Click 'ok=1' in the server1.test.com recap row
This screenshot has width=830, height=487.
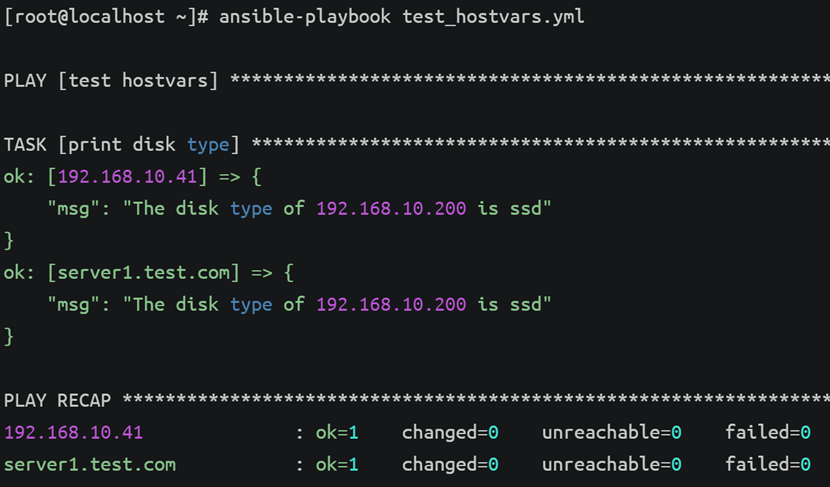(337, 465)
